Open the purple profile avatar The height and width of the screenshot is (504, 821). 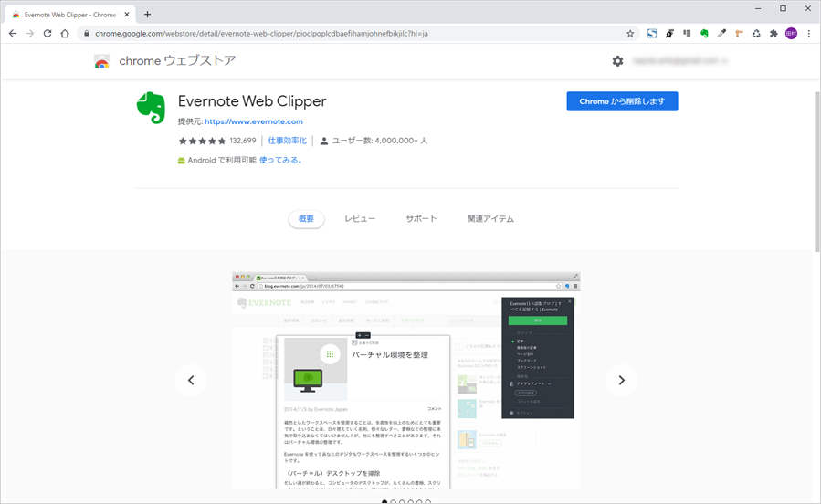pos(791,34)
